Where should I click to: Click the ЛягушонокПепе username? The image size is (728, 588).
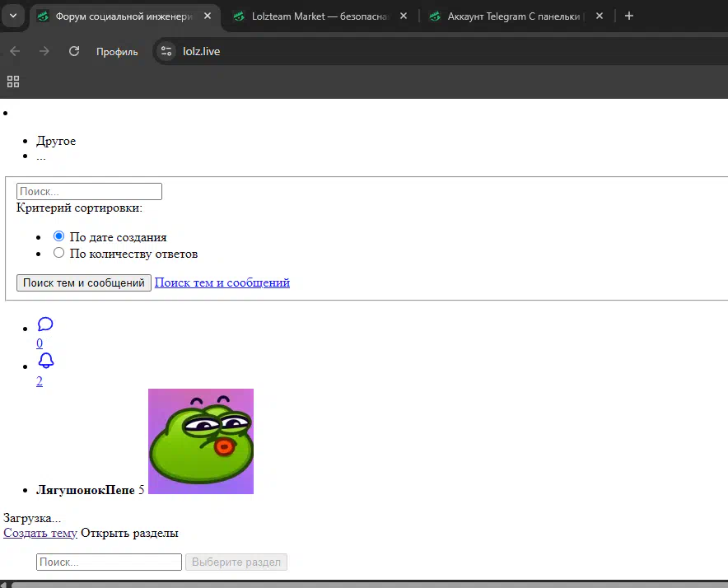click(86, 490)
